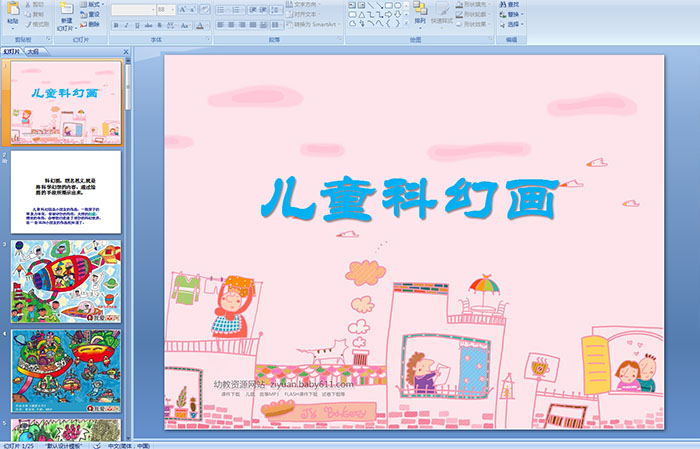700x449 pixels.
Task: Toggle Underline formatting
Action: 137,25
